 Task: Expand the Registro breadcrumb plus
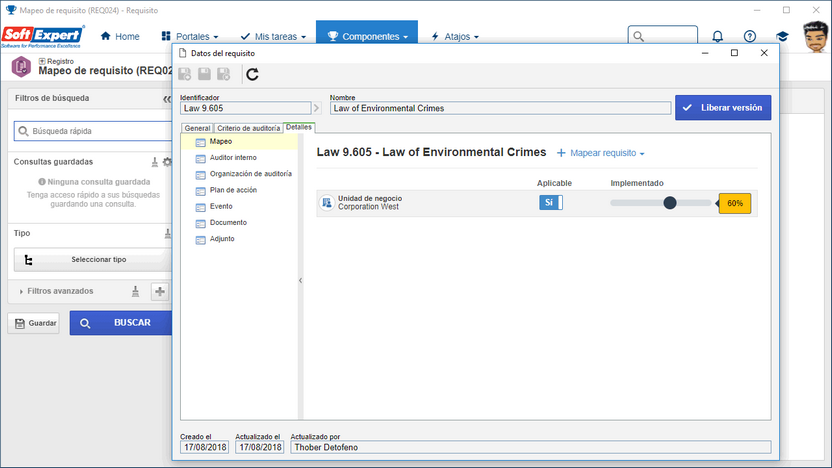[x=42, y=61]
